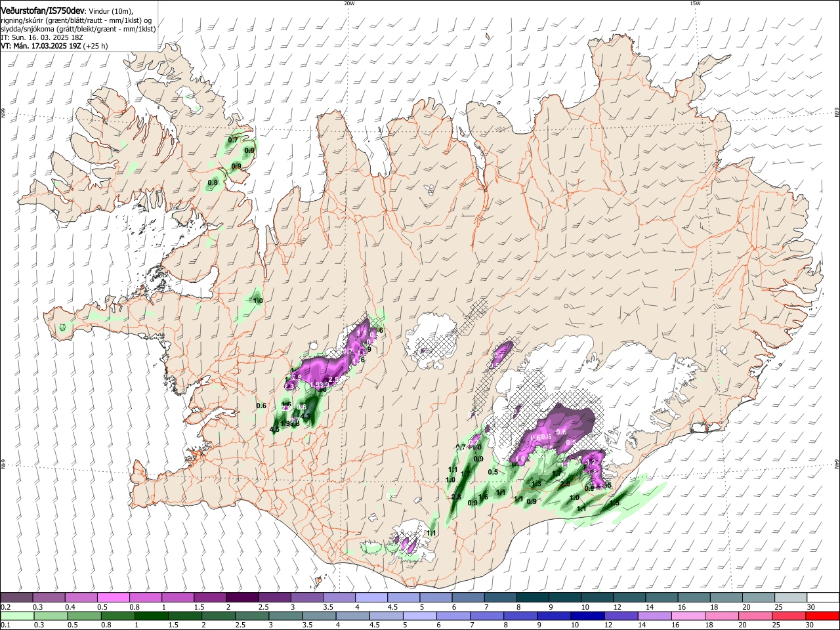The image size is (840, 630).
Task: Select the royal blue 9 swatch in rain scale
Action: click(x=554, y=616)
